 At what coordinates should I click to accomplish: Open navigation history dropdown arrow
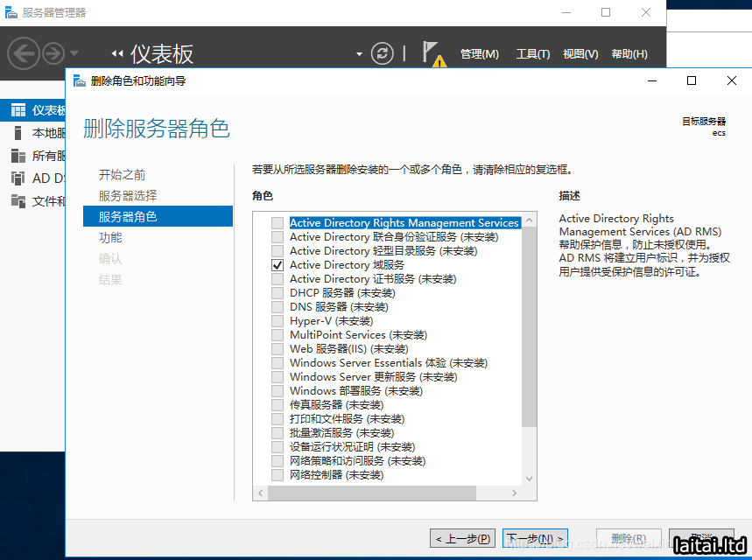click(x=74, y=53)
